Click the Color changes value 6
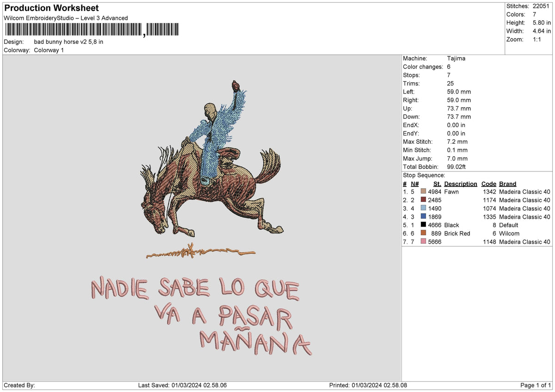Image resolution: width=555 pixels, height=392 pixels. tap(449, 67)
